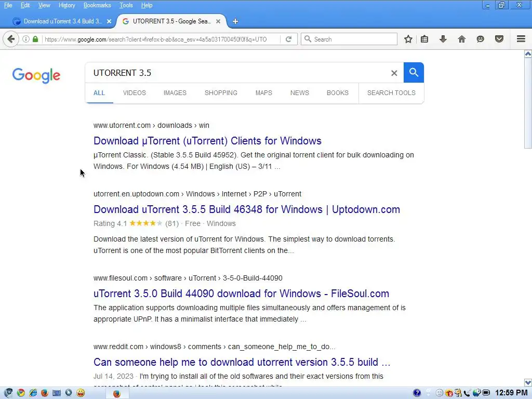Open the View menu
This screenshot has height=399, width=532.
[44, 5]
